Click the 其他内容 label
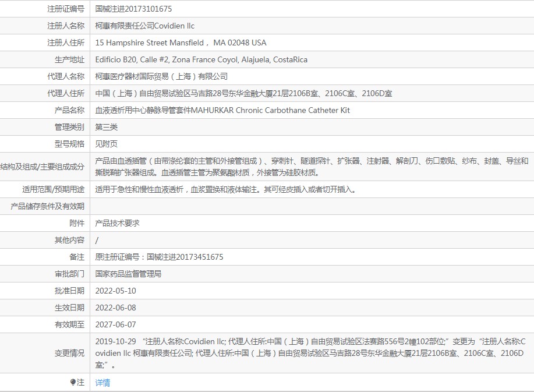The image size is (534, 392). point(69,240)
